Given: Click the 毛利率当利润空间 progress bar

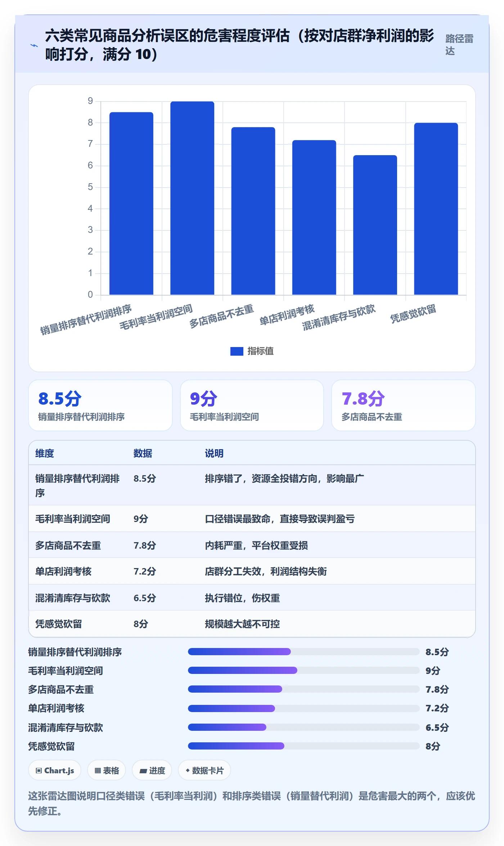Looking at the screenshot, I should [x=303, y=670].
